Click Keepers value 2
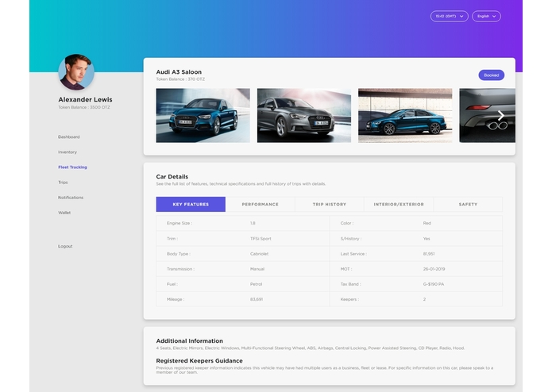The height and width of the screenshot is (392, 552). pos(425,299)
